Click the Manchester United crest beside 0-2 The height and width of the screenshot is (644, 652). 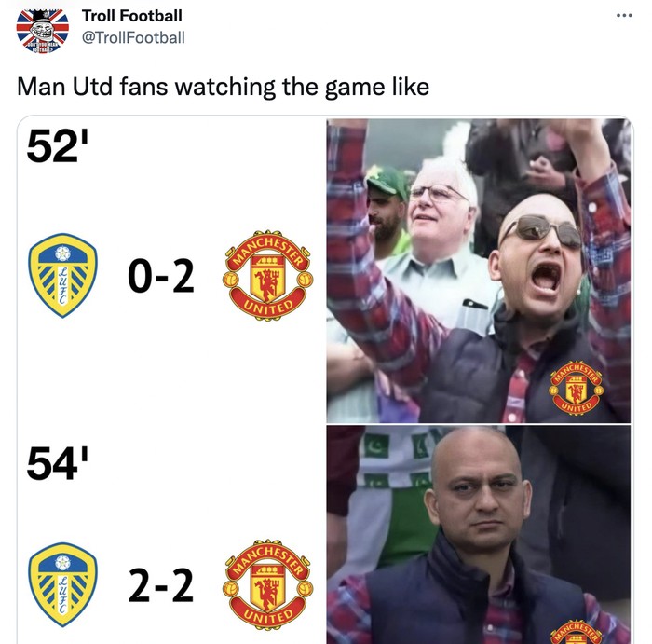point(268,276)
